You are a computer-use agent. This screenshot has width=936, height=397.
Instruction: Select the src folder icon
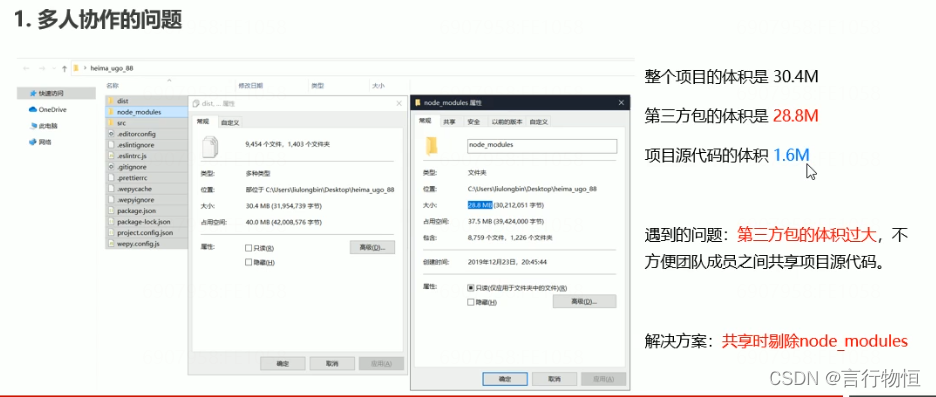tap(110, 123)
